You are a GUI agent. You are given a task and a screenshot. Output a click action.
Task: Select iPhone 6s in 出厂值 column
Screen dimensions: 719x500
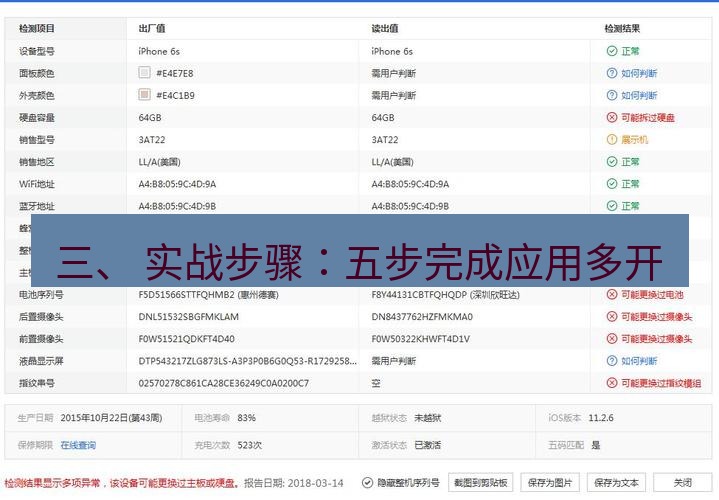[159, 51]
